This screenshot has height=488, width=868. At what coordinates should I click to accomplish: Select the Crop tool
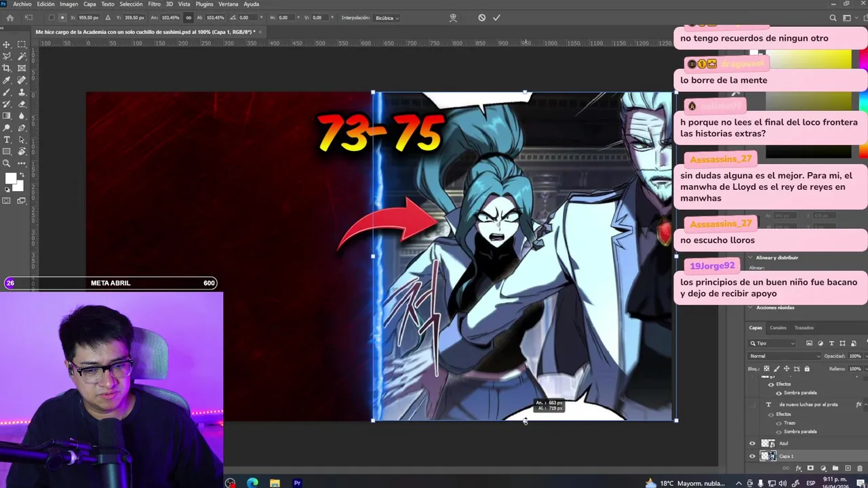[x=7, y=68]
